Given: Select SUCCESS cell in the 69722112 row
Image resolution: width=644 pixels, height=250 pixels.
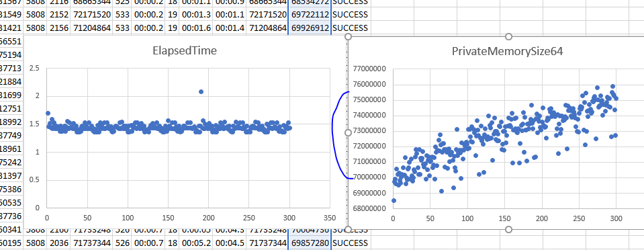Looking at the screenshot, I should coord(350,15).
